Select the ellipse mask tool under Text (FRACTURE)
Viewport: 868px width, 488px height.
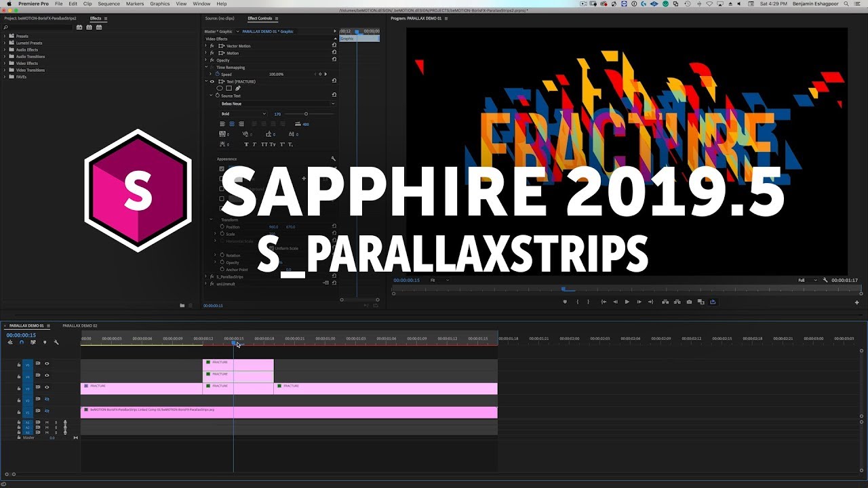click(220, 88)
